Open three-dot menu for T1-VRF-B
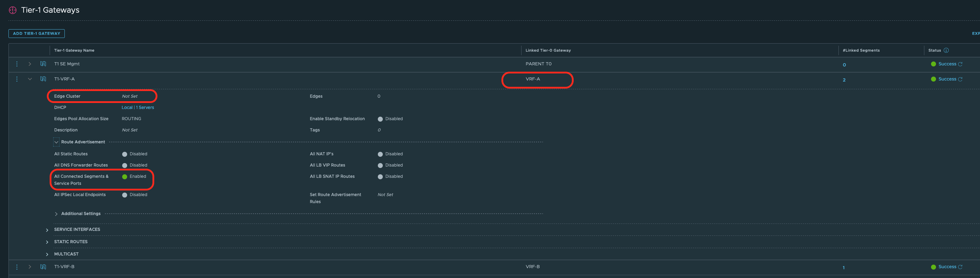The width and height of the screenshot is (980, 278). (17, 267)
